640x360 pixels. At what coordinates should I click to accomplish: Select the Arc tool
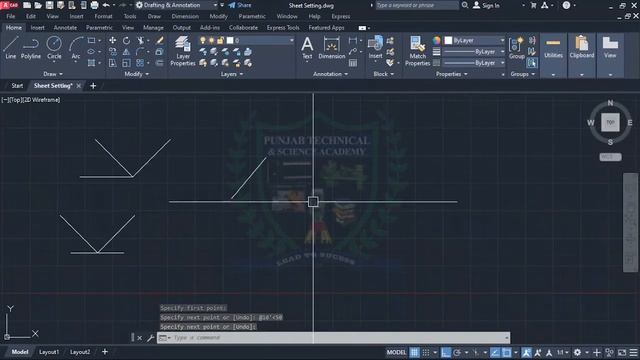pos(76,48)
